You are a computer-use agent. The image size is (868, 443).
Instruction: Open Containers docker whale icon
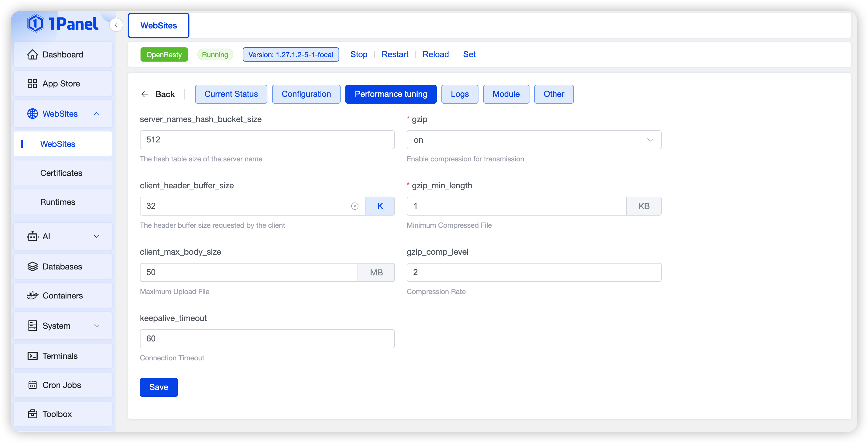pos(32,296)
